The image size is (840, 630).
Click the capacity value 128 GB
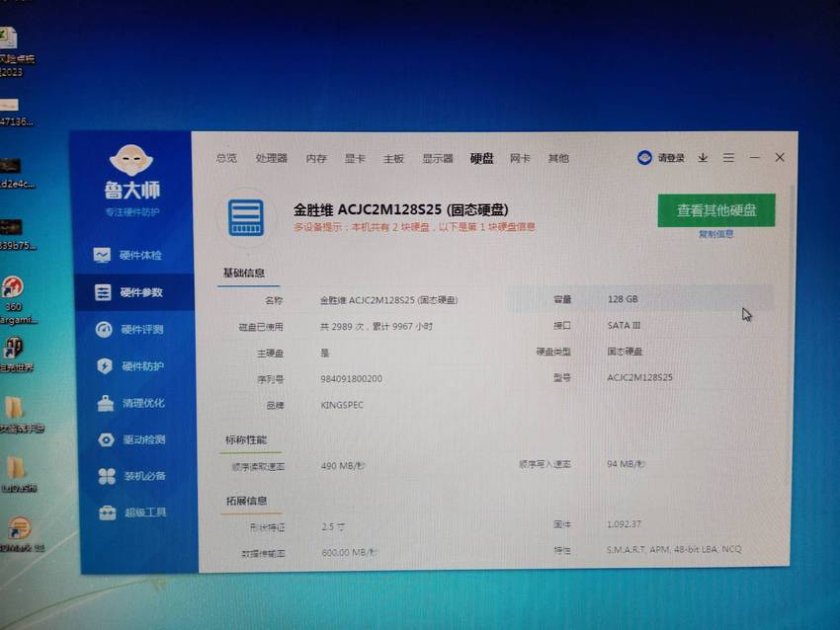click(x=623, y=299)
